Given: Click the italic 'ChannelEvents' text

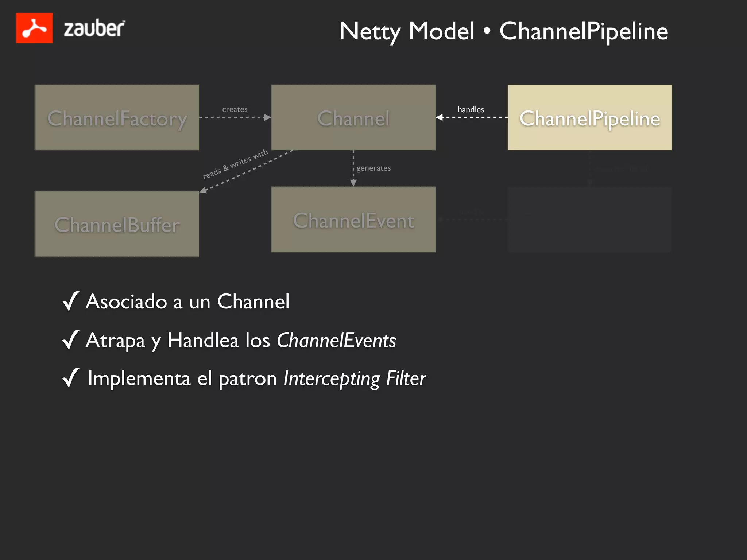Looking at the screenshot, I should point(336,340).
